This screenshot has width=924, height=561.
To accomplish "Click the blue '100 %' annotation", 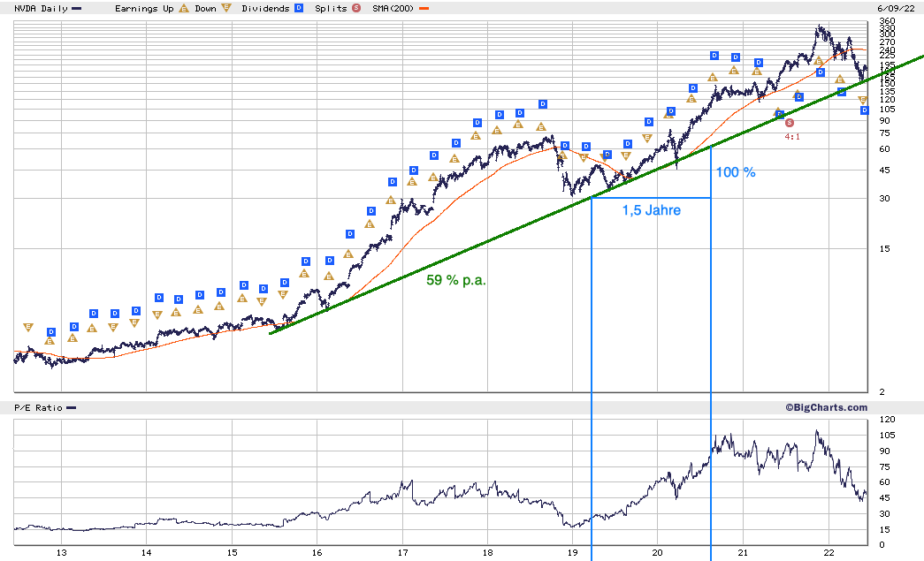I will click(x=736, y=172).
